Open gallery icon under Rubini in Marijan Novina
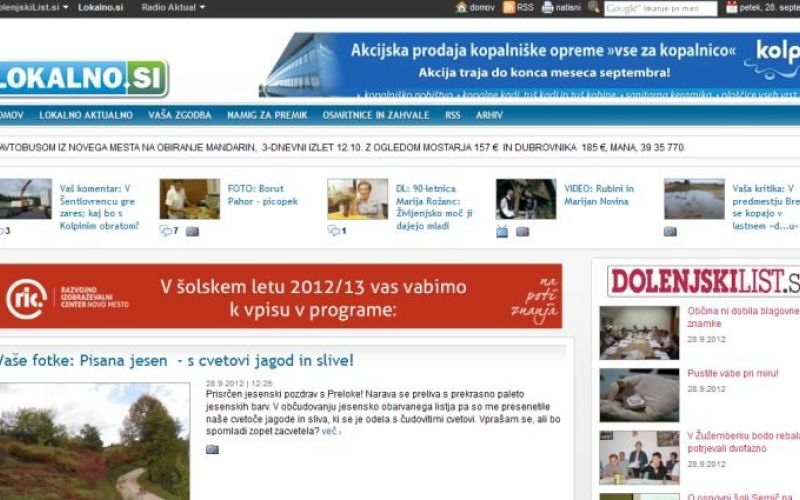Screen dimensions: 800x500 click(x=522, y=232)
